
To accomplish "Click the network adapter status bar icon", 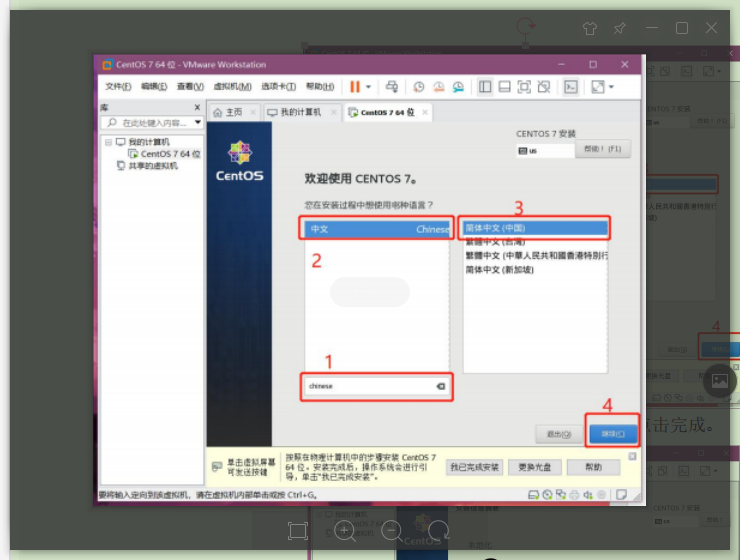I will click(561, 495).
